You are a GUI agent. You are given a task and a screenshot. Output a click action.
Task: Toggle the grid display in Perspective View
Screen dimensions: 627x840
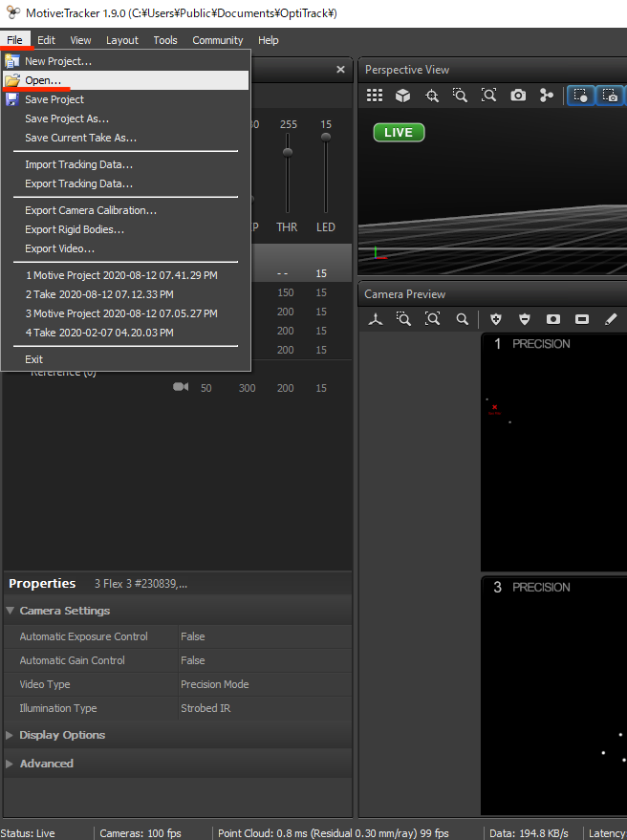click(x=374, y=96)
